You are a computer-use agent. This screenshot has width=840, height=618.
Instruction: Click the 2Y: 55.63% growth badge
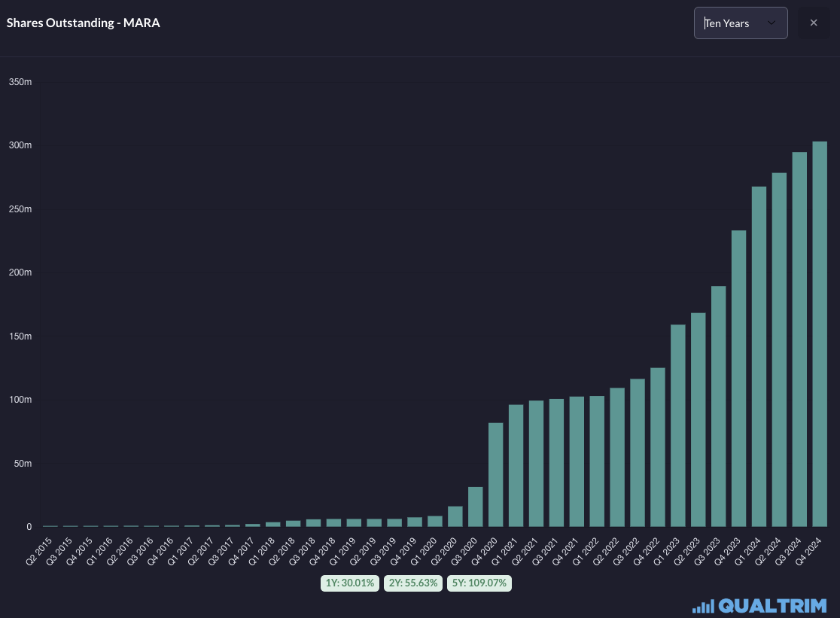click(x=413, y=583)
